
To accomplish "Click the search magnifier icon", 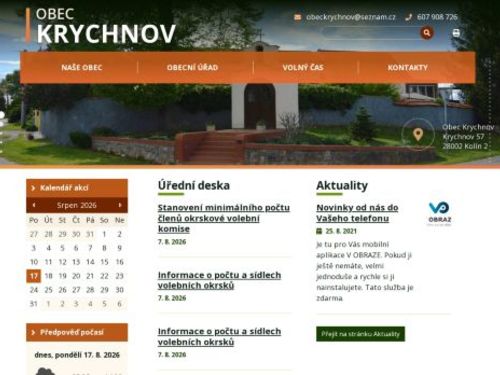I will [x=427, y=33].
